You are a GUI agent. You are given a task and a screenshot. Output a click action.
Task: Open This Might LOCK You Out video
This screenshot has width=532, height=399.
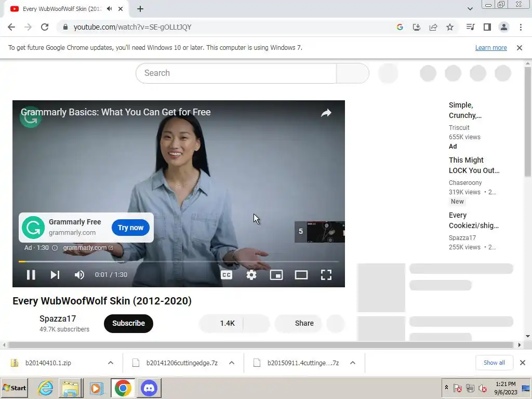pyautogui.click(x=474, y=165)
